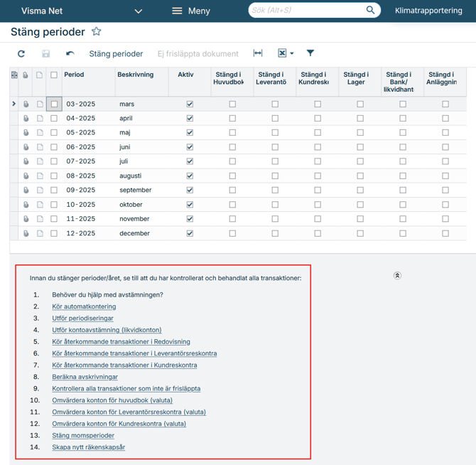Click attachment icon for period 06-2025
Image resolution: width=476 pixels, height=465 pixels.
tap(26, 147)
